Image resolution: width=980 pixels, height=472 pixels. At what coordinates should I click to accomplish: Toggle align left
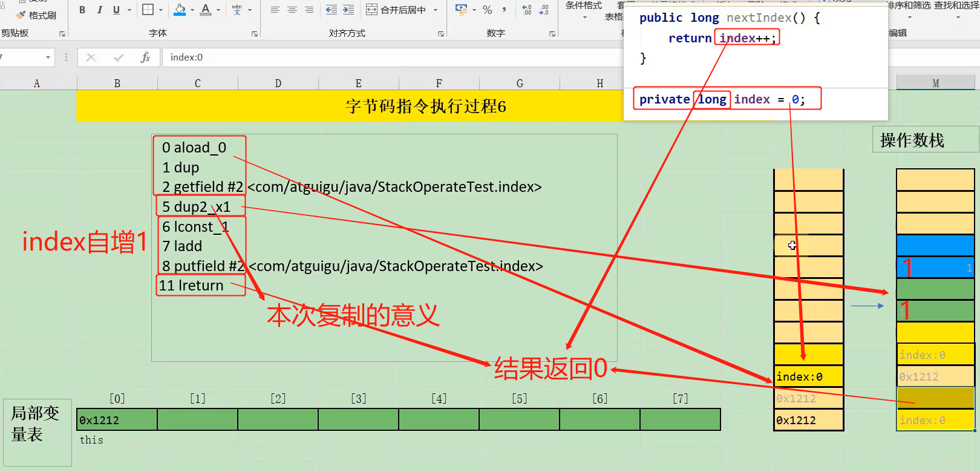coord(275,10)
